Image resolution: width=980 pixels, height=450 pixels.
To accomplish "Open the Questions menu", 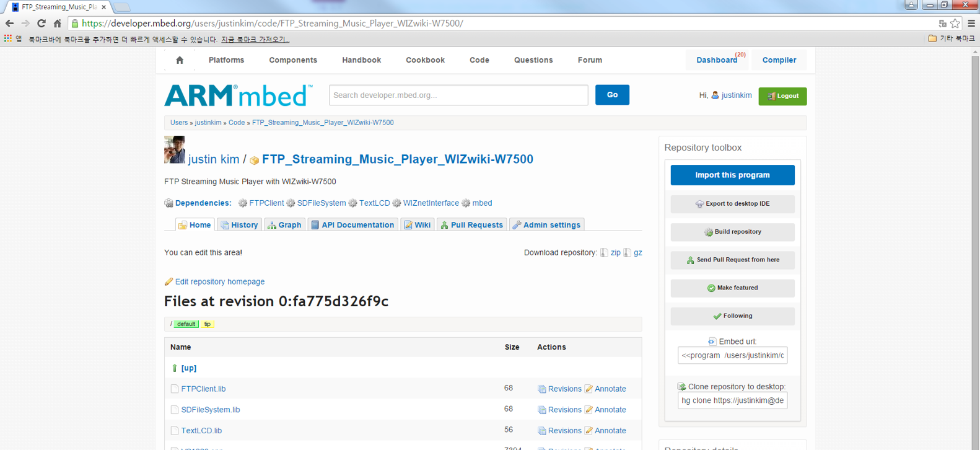I will pos(533,60).
